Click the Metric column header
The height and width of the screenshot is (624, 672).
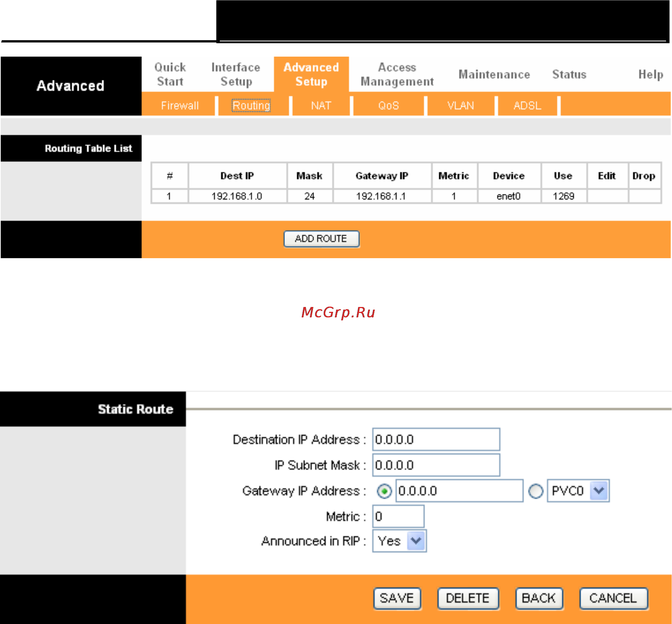point(454,175)
